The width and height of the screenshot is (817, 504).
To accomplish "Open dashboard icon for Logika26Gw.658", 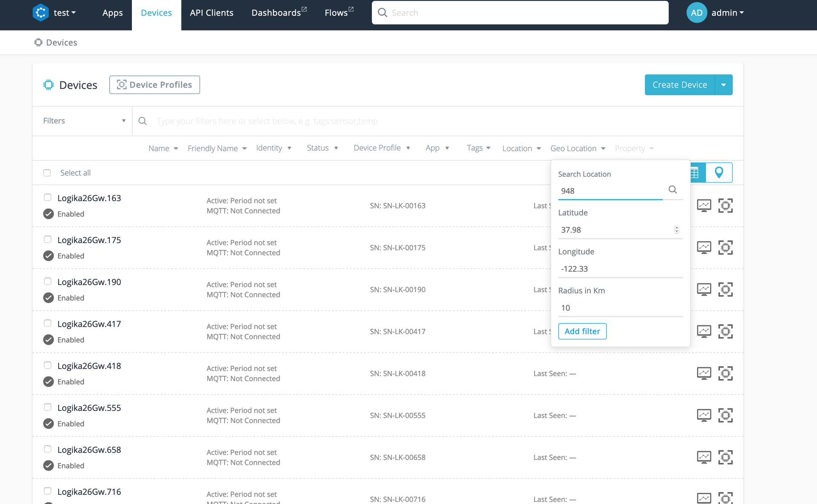I will pyautogui.click(x=704, y=457).
